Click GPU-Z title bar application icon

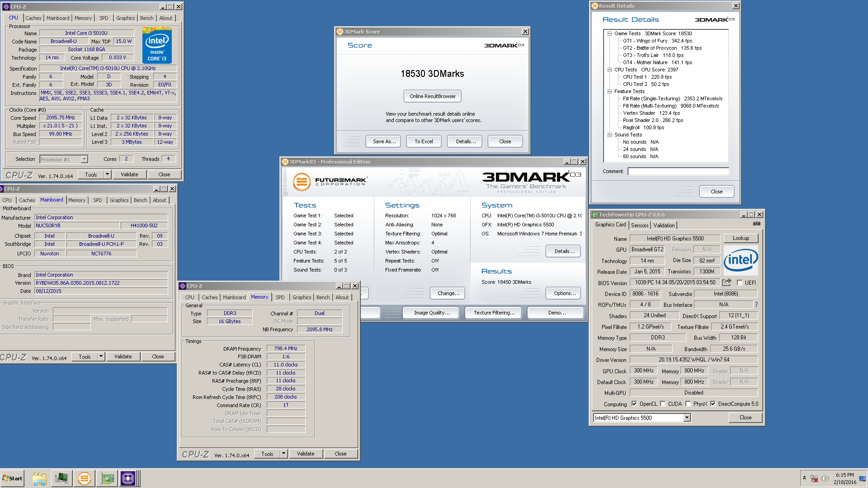pos(595,215)
